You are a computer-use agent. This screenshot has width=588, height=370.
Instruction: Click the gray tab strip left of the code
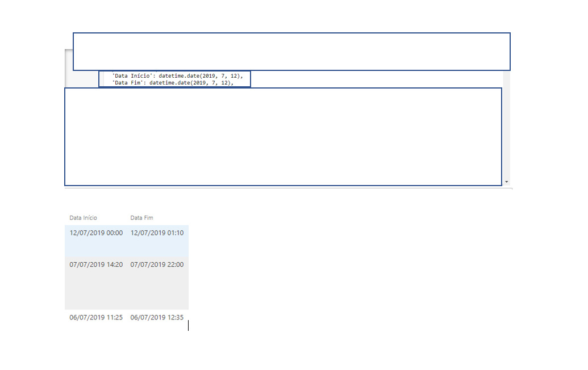coord(82,79)
